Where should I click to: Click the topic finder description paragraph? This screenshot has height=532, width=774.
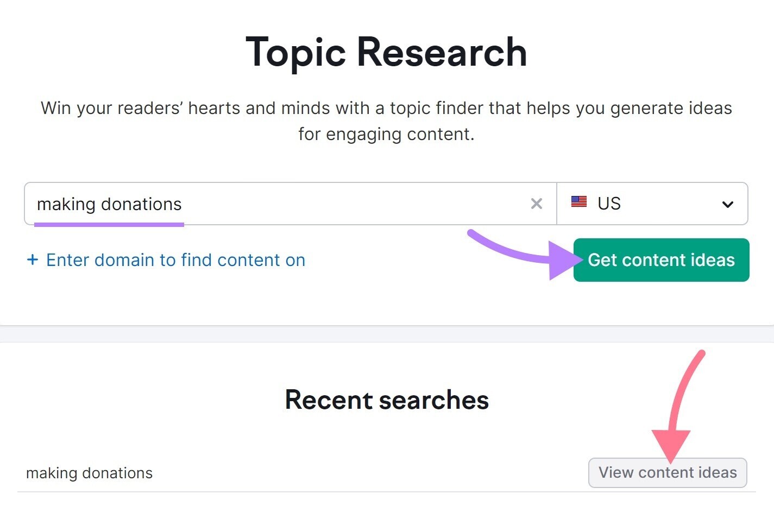tap(386, 121)
